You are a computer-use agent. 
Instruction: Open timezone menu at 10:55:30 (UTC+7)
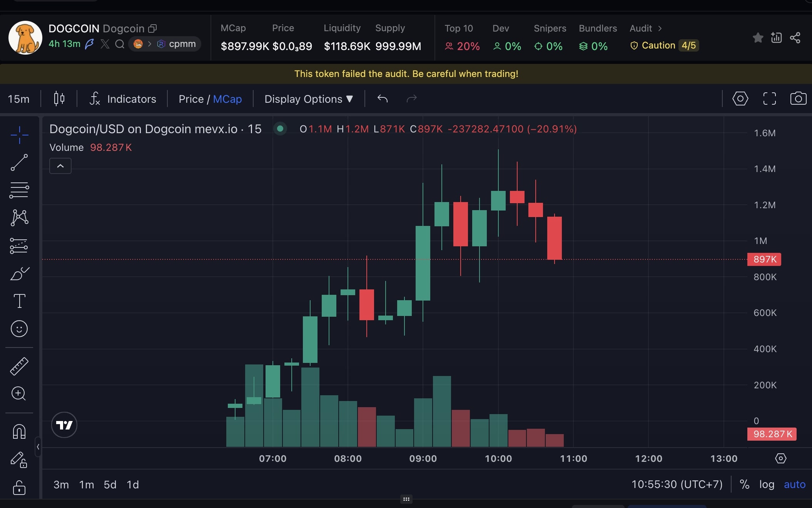[677, 484]
